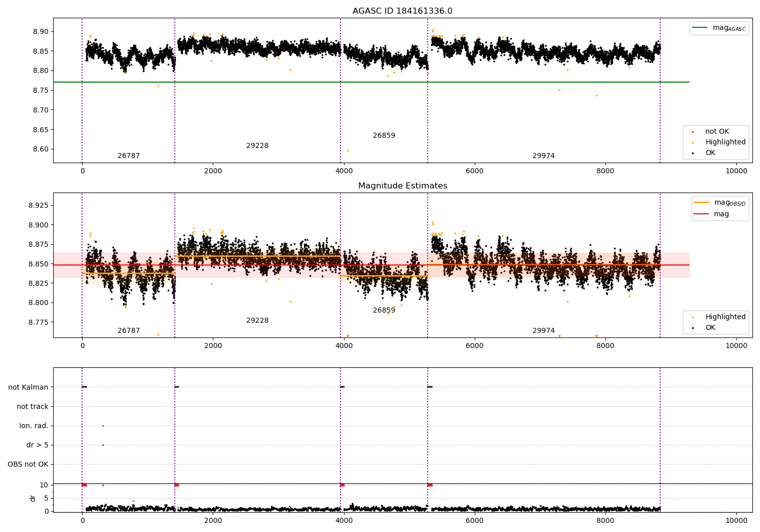Screen dimensions: 760x532
Task: Click the 'not track' axis label
Action: [x=32, y=406]
